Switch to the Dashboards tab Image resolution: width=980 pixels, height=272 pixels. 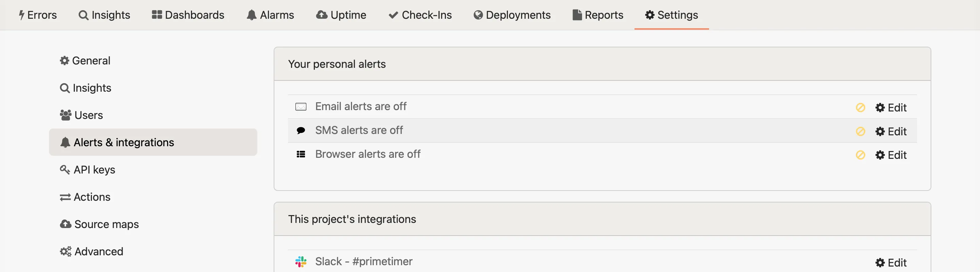pyautogui.click(x=188, y=15)
